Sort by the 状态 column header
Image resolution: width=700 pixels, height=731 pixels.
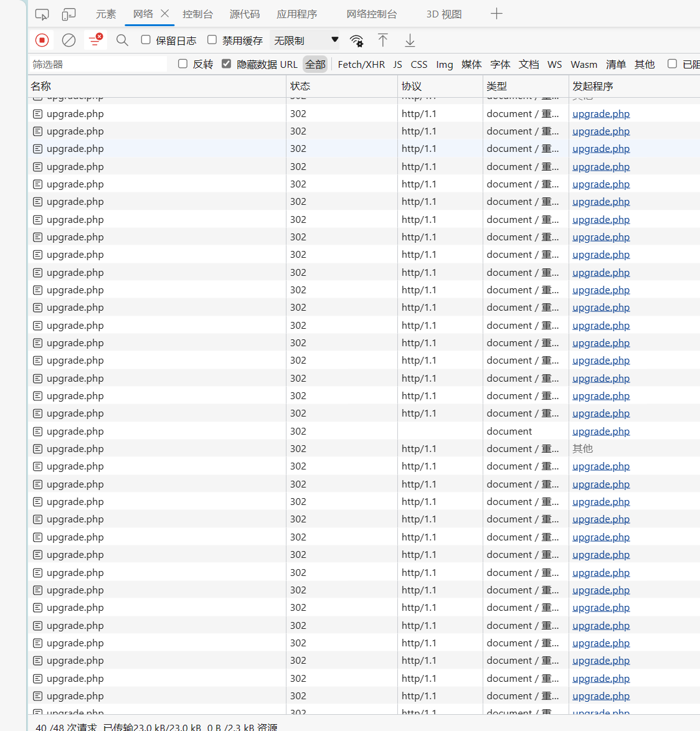tap(300, 86)
